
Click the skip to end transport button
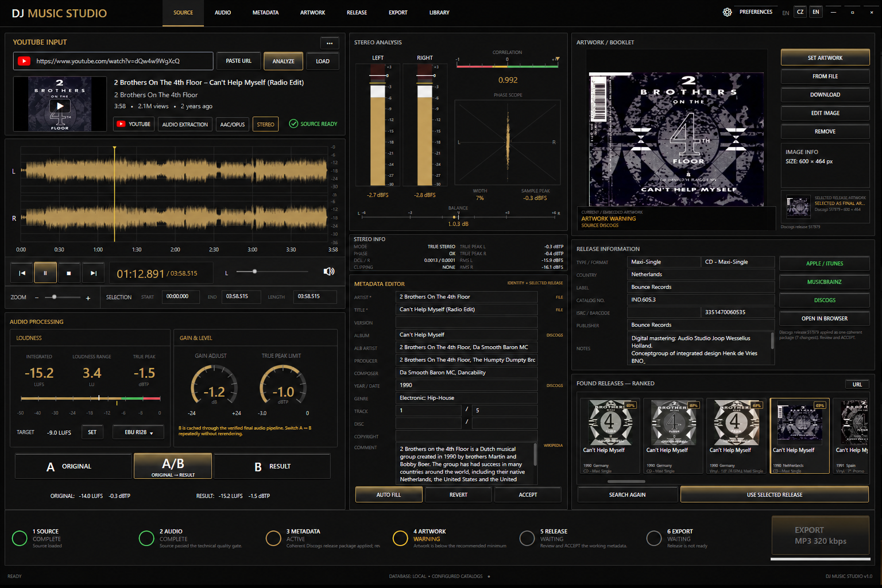[93, 273]
